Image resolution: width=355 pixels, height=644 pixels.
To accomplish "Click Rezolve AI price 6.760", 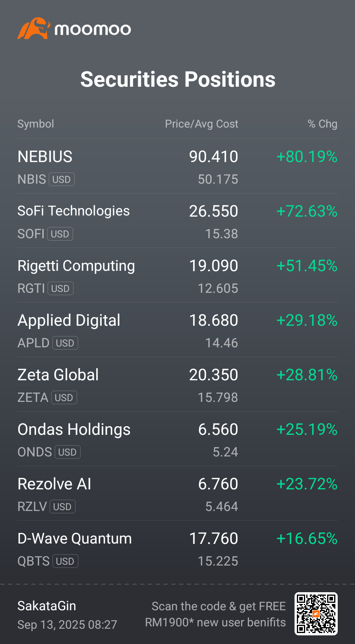I will pyautogui.click(x=218, y=484).
